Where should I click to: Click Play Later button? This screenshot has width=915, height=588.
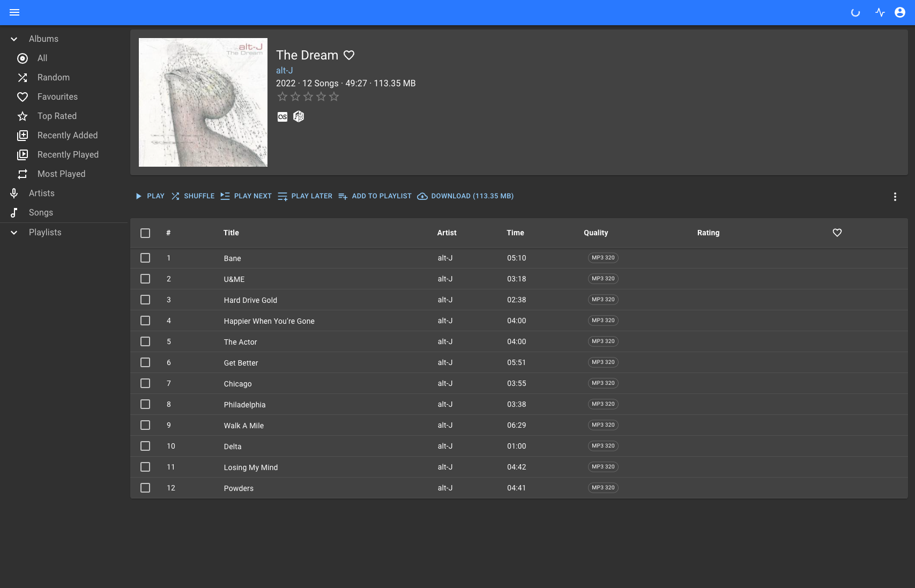[305, 196]
